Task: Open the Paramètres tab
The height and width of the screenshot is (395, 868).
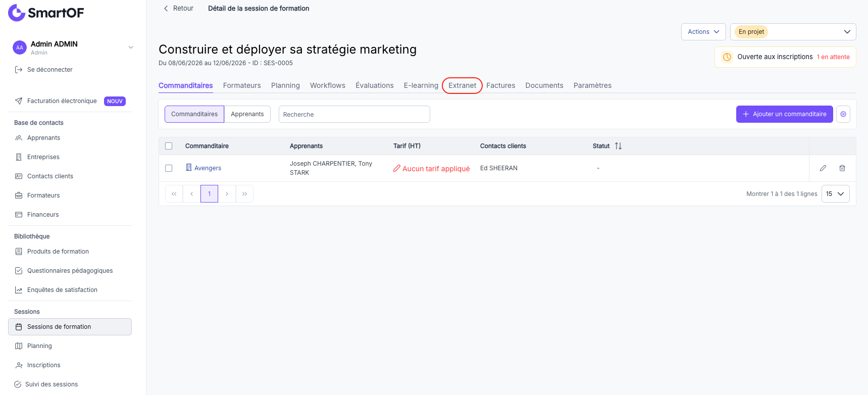Action: pos(592,85)
